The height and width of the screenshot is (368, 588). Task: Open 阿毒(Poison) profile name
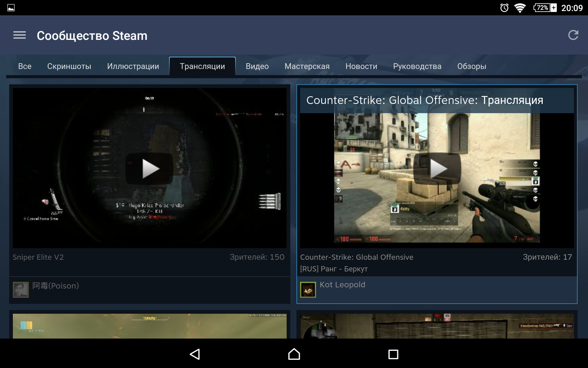[56, 286]
